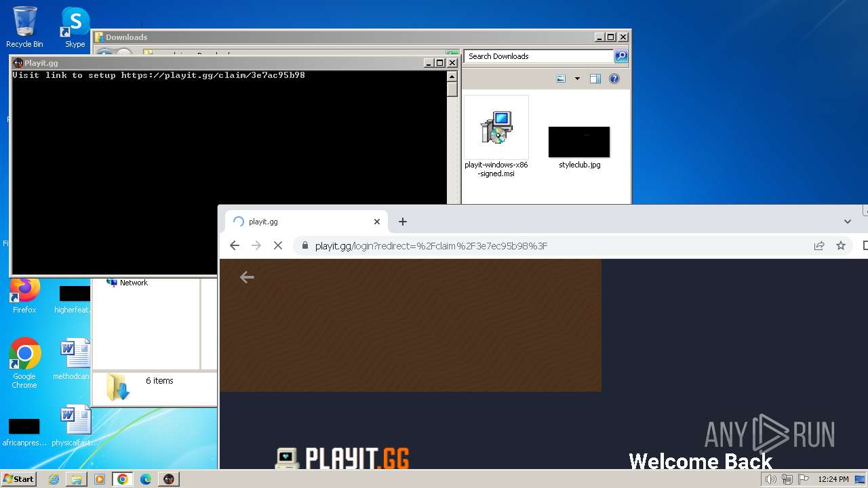This screenshot has width=868, height=488.
Task: Select the playit.gg browser tab
Action: tap(305, 222)
